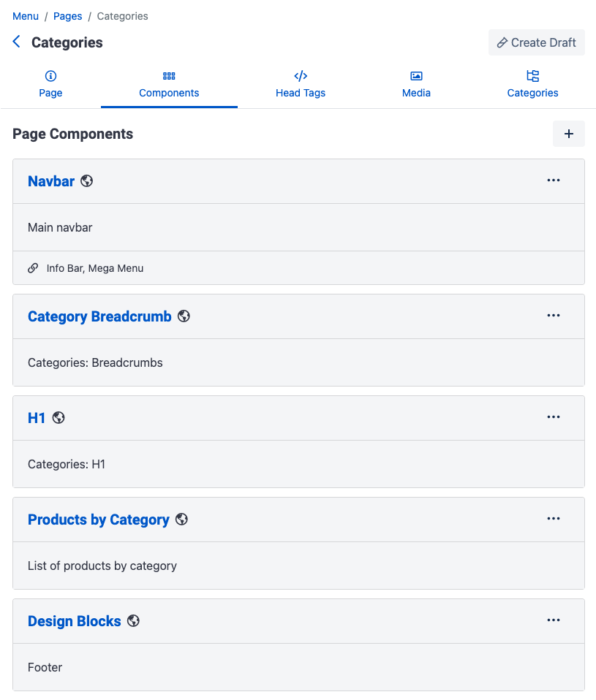This screenshot has width=596, height=700.
Task: Click the globe icon beside Category Breadcrumb
Action: click(x=184, y=316)
